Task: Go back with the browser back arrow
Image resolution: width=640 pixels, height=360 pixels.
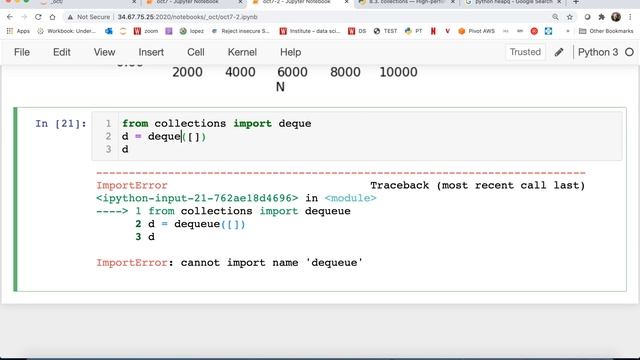Action: click(10, 17)
